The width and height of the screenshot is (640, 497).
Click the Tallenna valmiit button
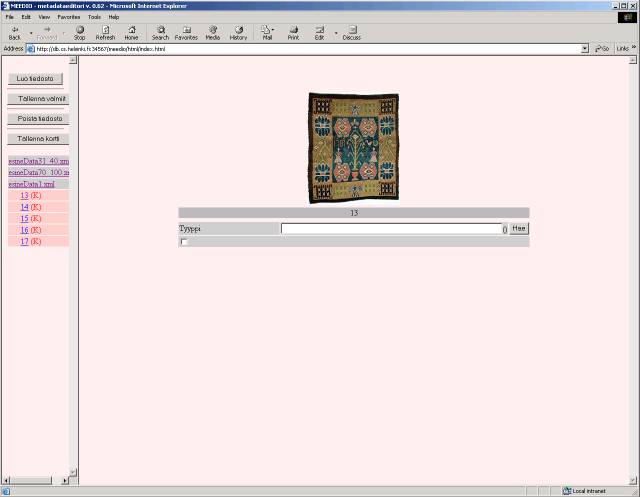38,99
